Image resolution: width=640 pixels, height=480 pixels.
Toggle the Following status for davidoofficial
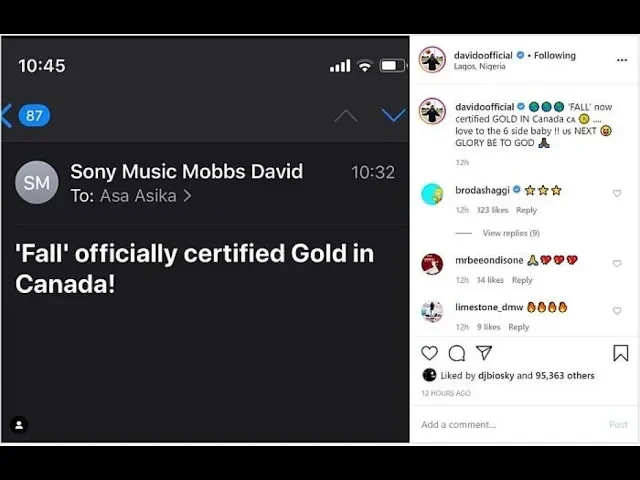click(555, 56)
